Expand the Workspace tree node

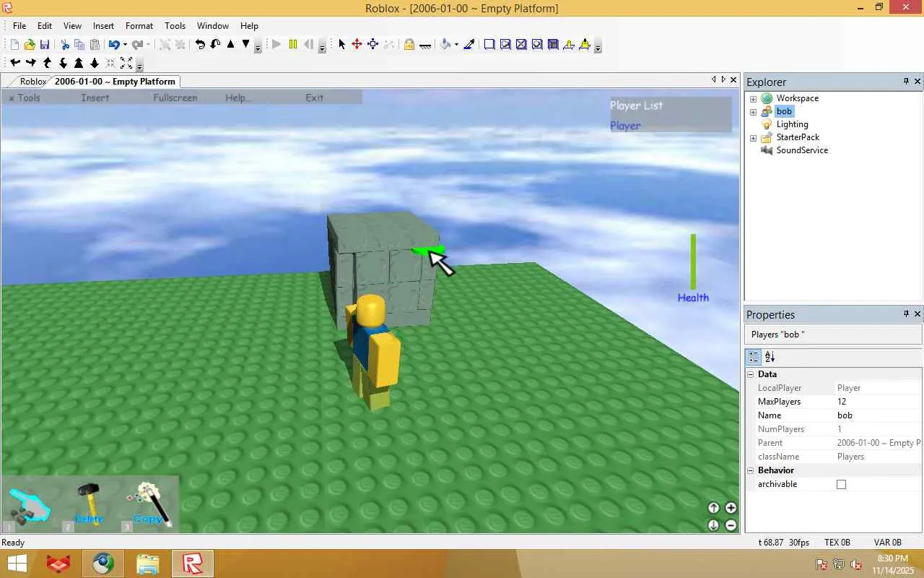coord(753,98)
